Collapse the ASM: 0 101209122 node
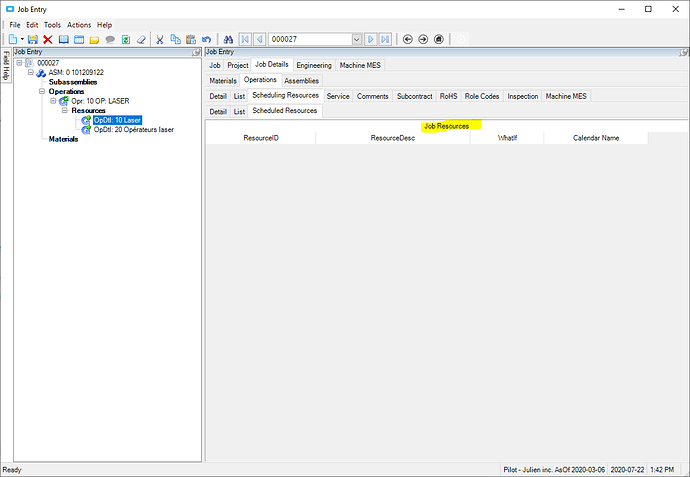 tap(31, 72)
